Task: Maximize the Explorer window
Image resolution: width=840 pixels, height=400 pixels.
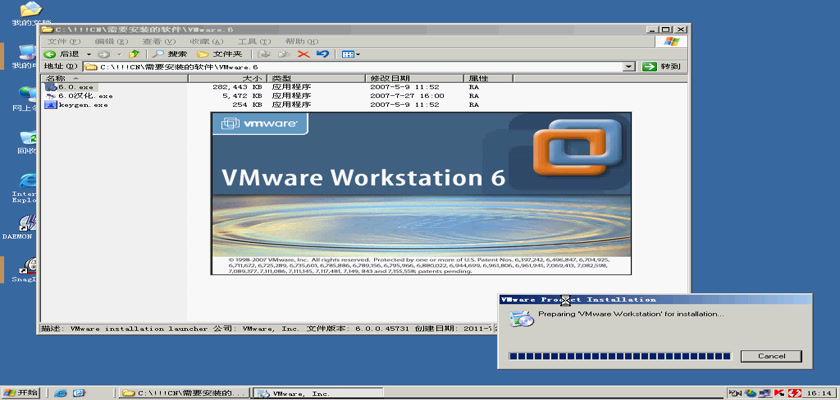Action: click(666, 29)
